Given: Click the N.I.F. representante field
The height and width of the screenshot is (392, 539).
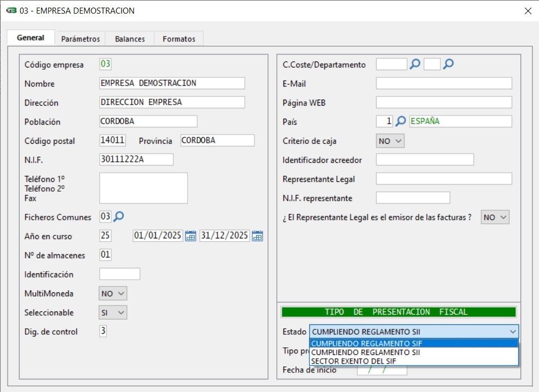Looking at the screenshot, I should (x=413, y=198).
